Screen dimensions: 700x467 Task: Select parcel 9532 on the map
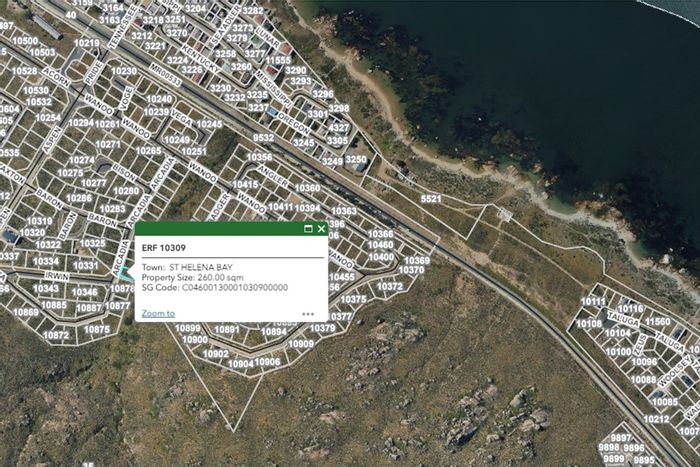264,139
